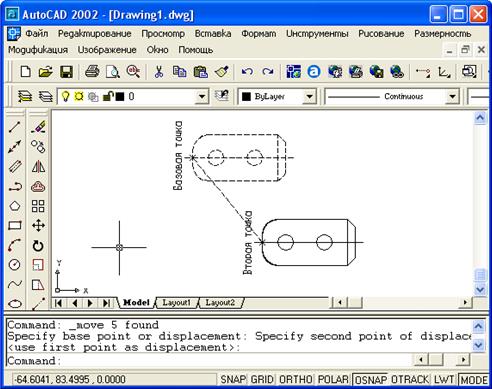
Task: Toggle layer 0 lock padlock icon
Action: pyautogui.click(x=108, y=96)
